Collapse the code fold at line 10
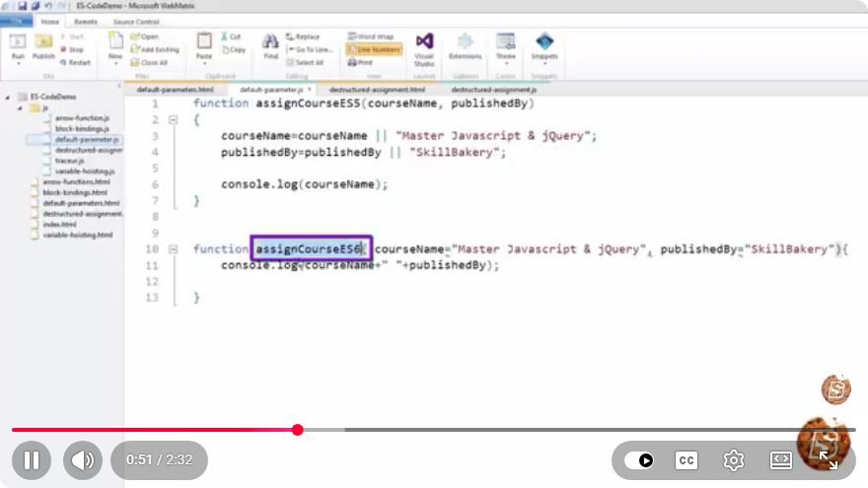The height and width of the screenshot is (488, 868). [x=174, y=249]
